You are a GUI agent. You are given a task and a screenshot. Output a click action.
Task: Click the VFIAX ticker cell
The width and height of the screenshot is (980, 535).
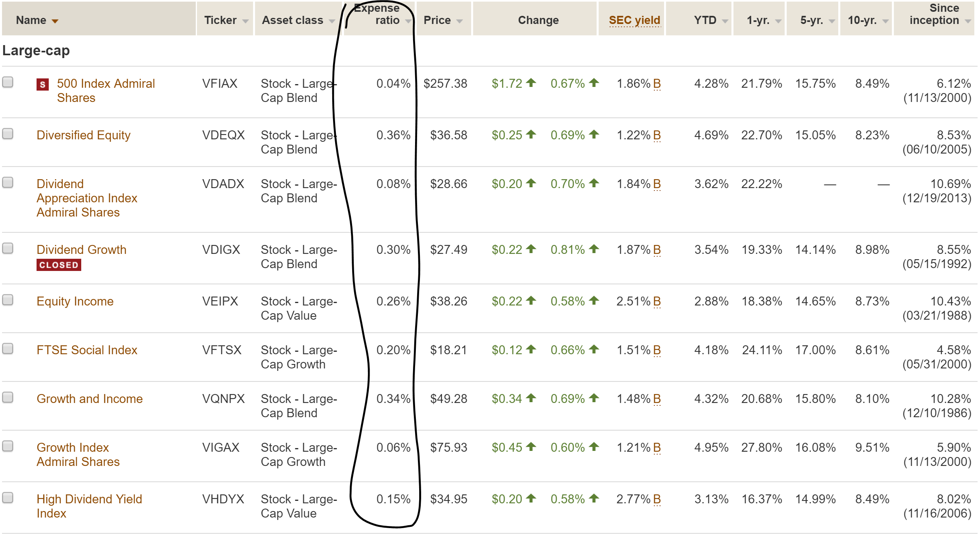click(220, 84)
